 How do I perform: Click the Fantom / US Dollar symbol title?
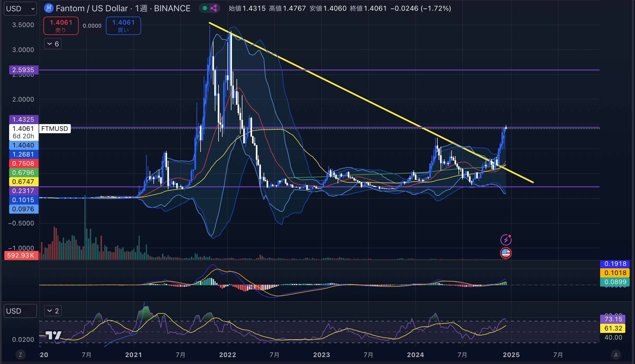tap(92, 8)
